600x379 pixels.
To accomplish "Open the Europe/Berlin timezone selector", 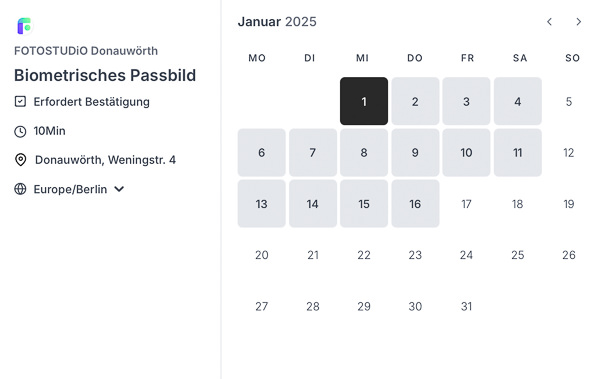I will coord(70,189).
